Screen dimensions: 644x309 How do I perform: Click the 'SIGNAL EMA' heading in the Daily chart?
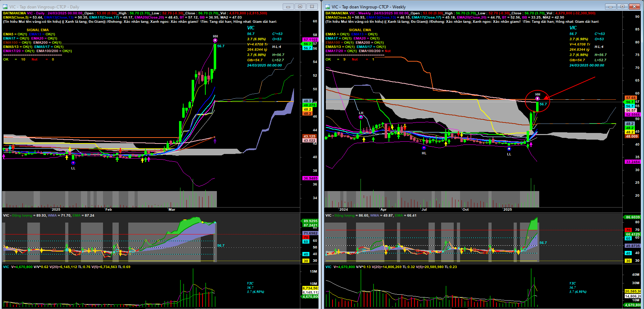tap(37, 30)
